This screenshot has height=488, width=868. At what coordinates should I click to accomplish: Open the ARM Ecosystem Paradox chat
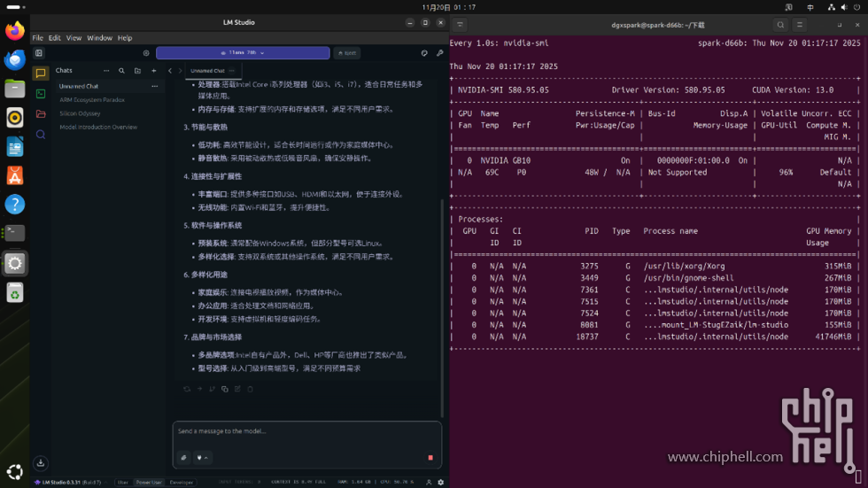pyautogui.click(x=92, y=100)
